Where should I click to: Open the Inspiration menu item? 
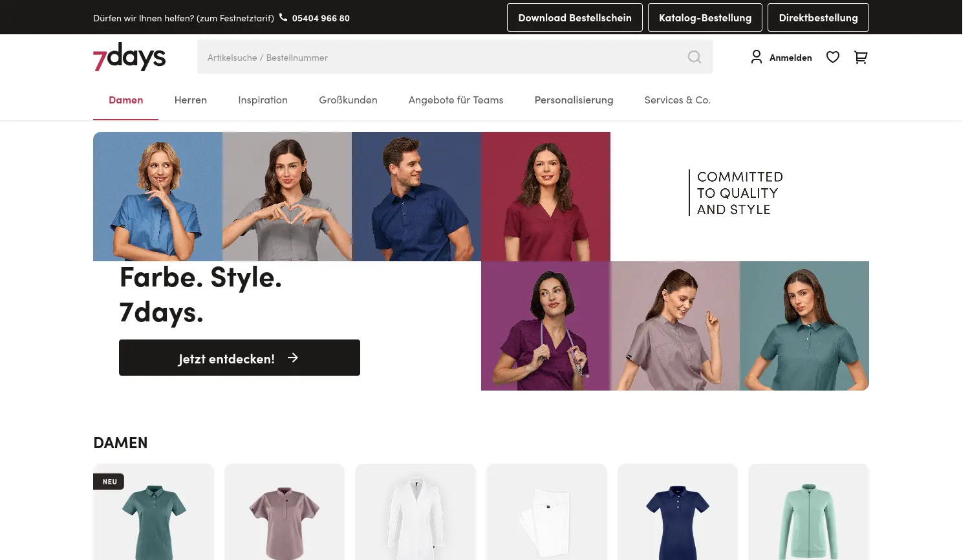[x=263, y=100]
